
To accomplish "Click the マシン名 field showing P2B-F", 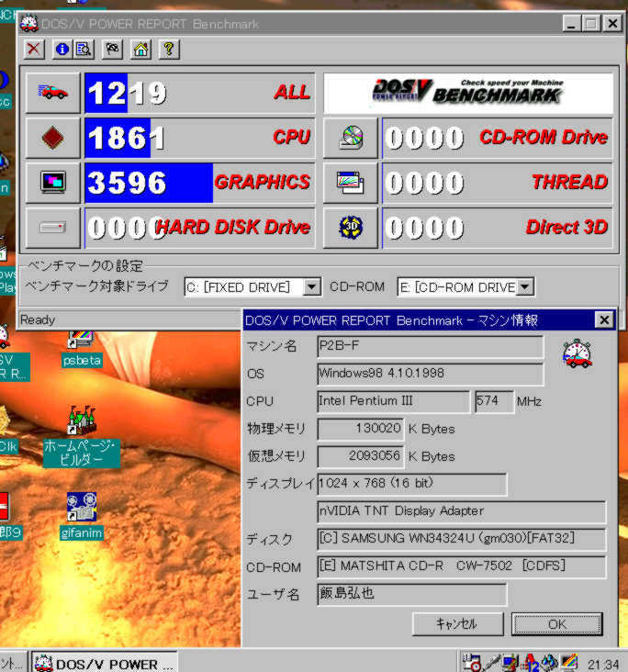I will click(430, 347).
